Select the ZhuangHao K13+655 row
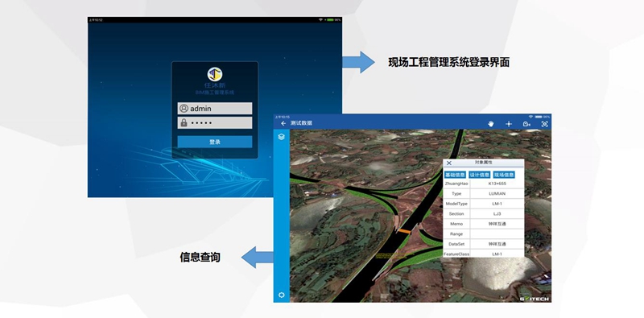This screenshot has width=644, height=318. (484, 184)
